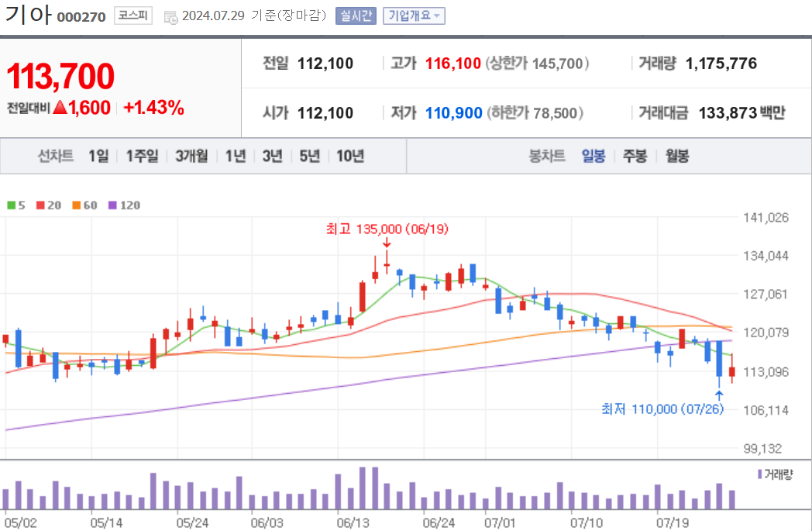Switch to the 월봉 monthly candle chart
812x531 pixels.
coord(677,155)
